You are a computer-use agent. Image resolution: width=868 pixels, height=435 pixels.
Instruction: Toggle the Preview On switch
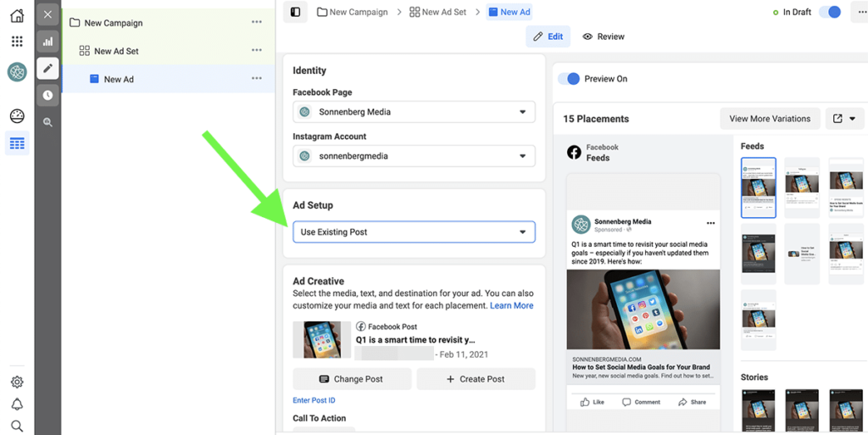click(x=569, y=79)
